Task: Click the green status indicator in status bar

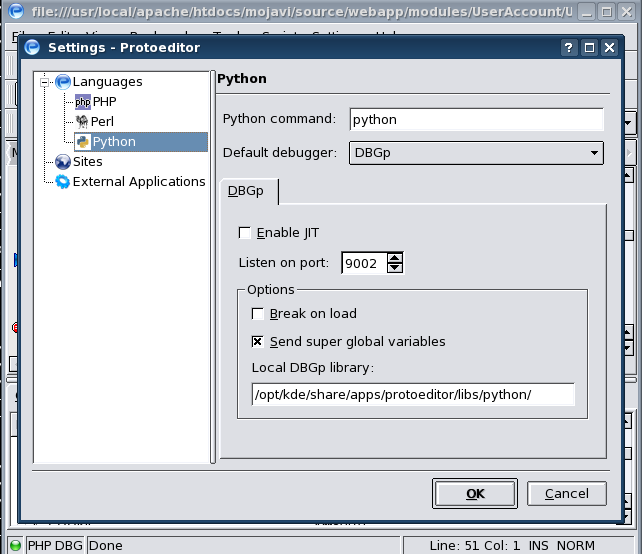Action: (15, 545)
